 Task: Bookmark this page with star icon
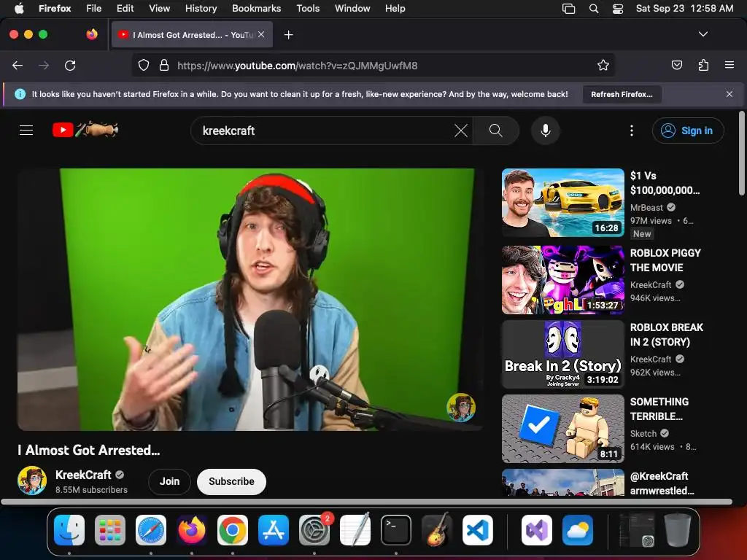[603, 65]
